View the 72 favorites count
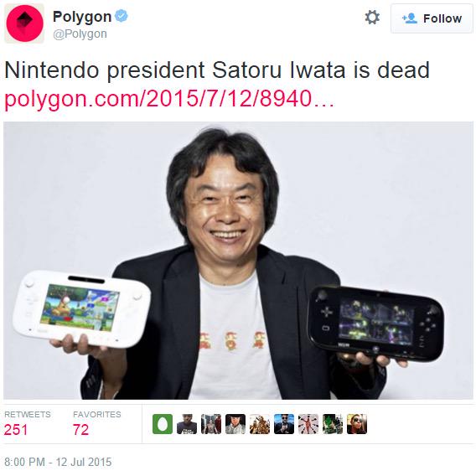The height and width of the screenshot is (471, 476). click(x=80, y=430)
